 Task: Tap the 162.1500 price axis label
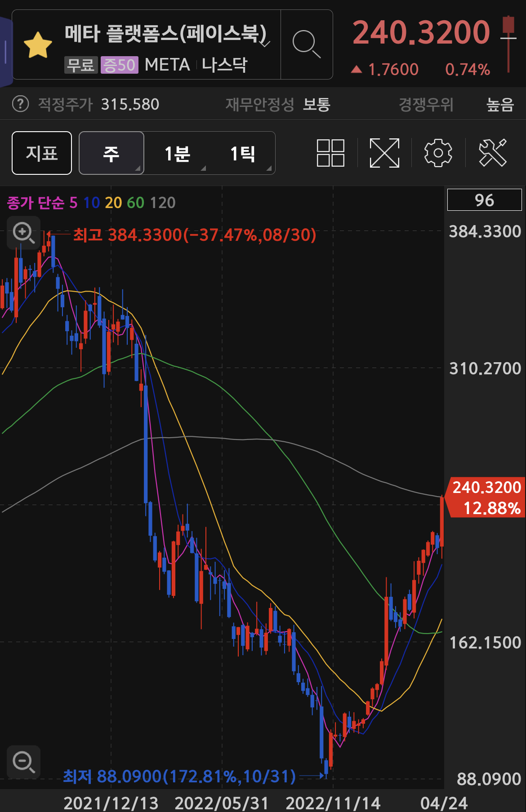[x=485, y=643]
